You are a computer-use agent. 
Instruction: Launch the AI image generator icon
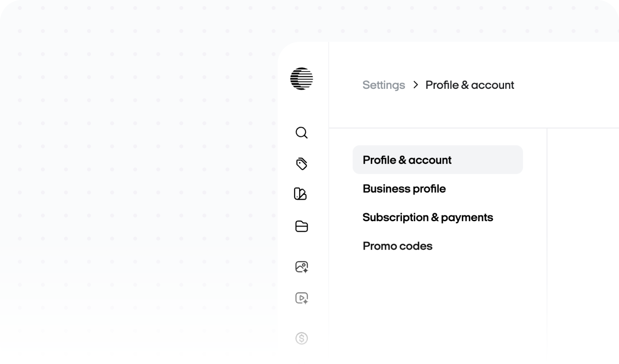pos(301,266)
